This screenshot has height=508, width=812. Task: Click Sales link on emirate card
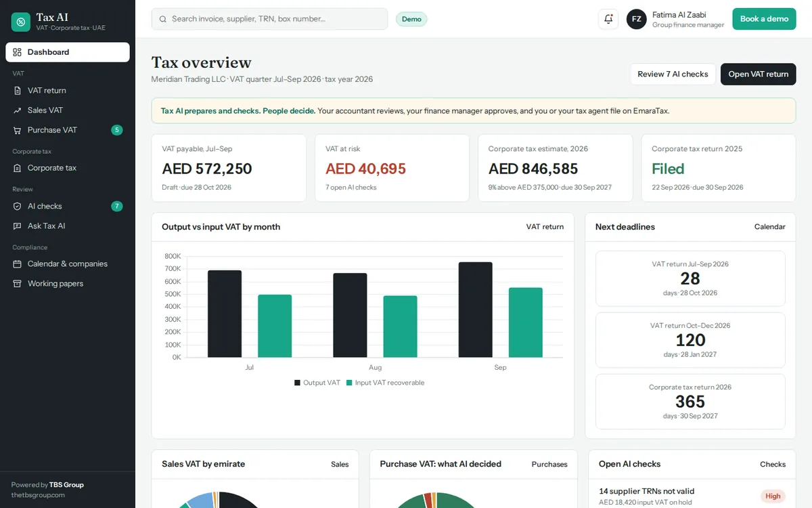[x=340, y=464]
